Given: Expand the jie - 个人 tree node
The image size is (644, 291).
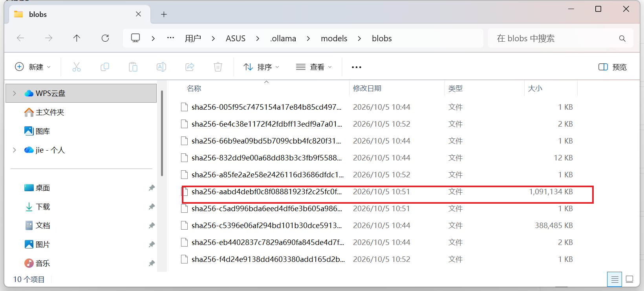Looking at the screenshot, I should [x=15, y=150].
